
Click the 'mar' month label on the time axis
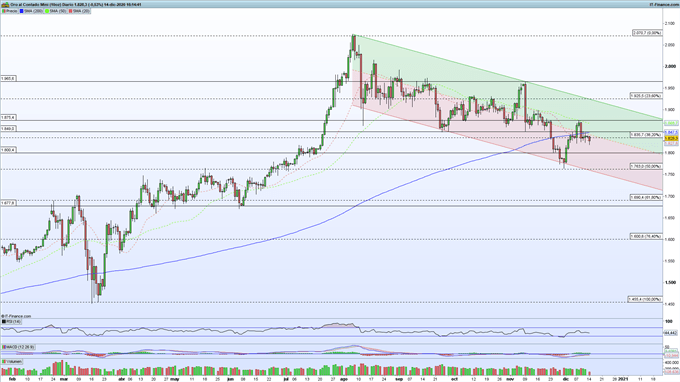pos(64,379)
